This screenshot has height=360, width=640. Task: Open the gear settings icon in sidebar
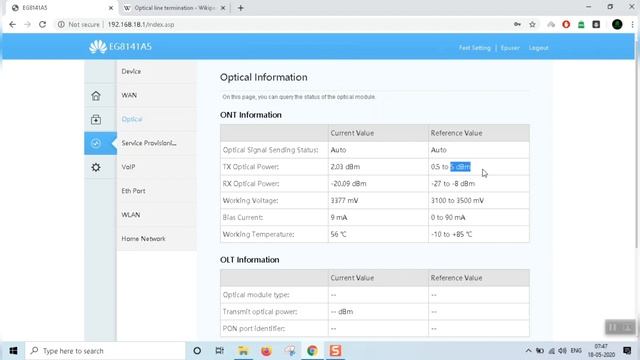click(96, 167)
